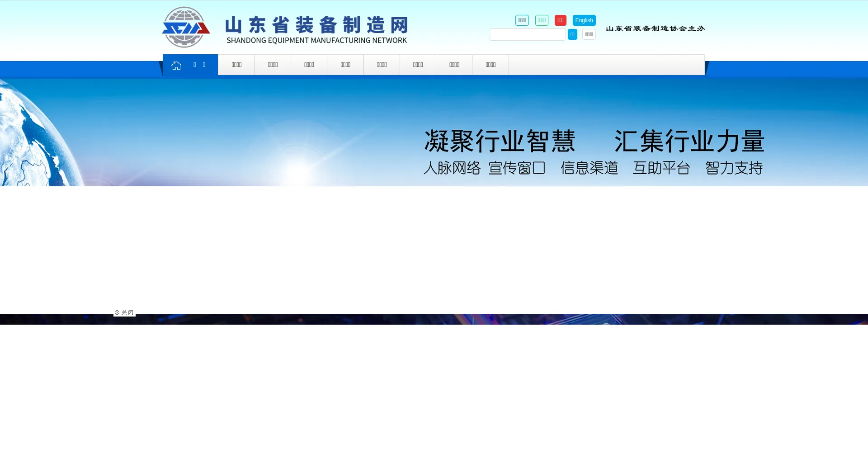Click the 山东省装备制造网 site title

coord(316,29)
